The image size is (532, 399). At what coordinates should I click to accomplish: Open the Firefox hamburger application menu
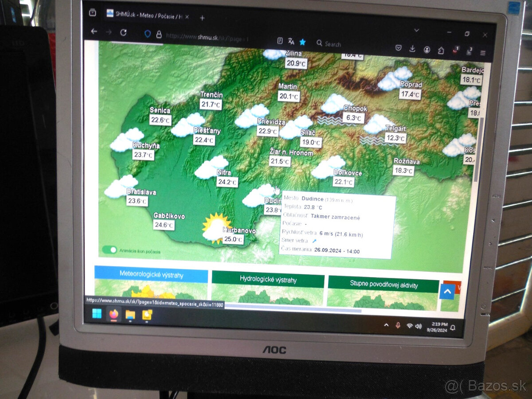(483, 53)
